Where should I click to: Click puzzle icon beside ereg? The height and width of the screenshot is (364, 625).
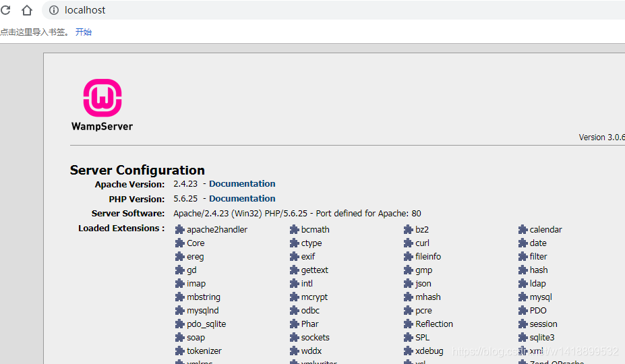pyautogui.click(x=180, y=257)
